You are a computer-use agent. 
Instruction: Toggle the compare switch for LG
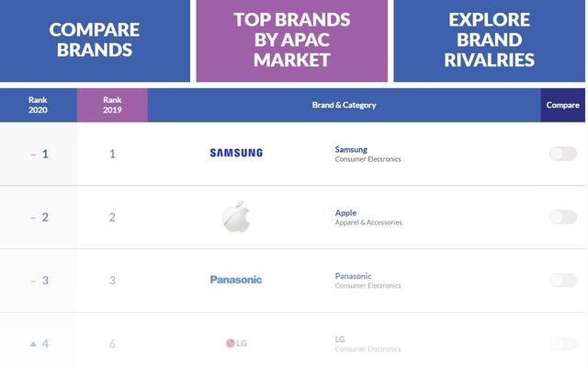tap(563, 343)
